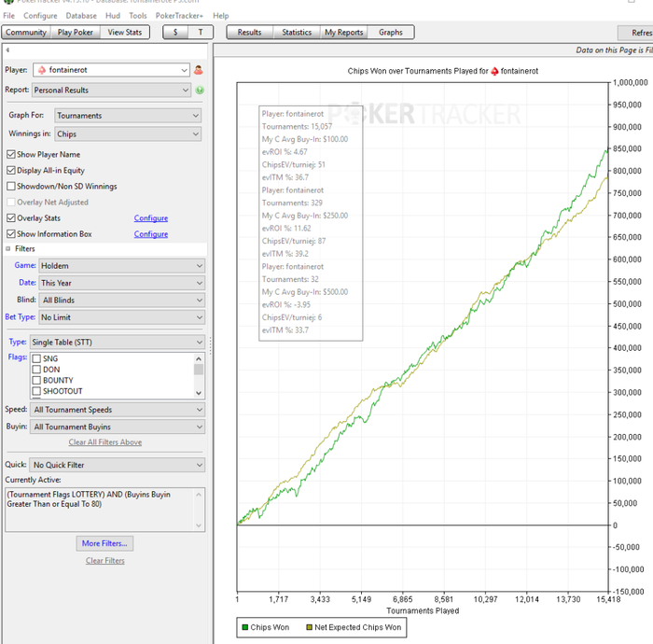
Task: Click the vertical sidebar splitter handle
Action: [210, 345]
